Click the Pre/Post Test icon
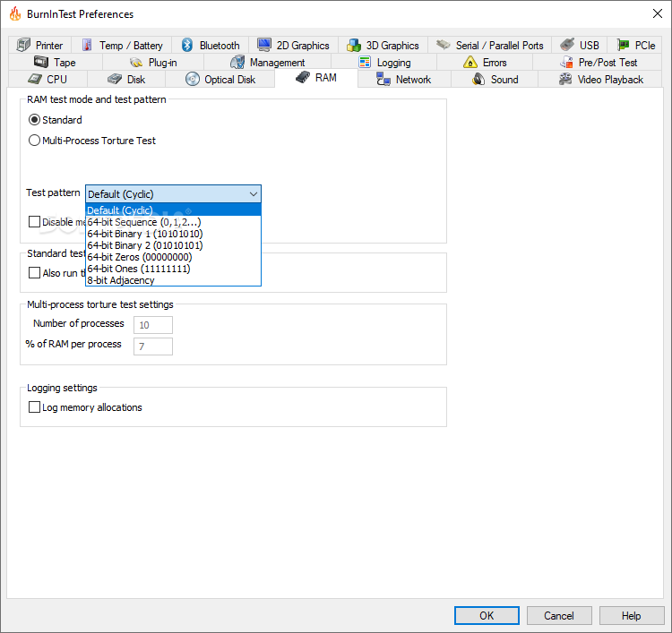The image size is (672, 633). [x=566, y=62]
